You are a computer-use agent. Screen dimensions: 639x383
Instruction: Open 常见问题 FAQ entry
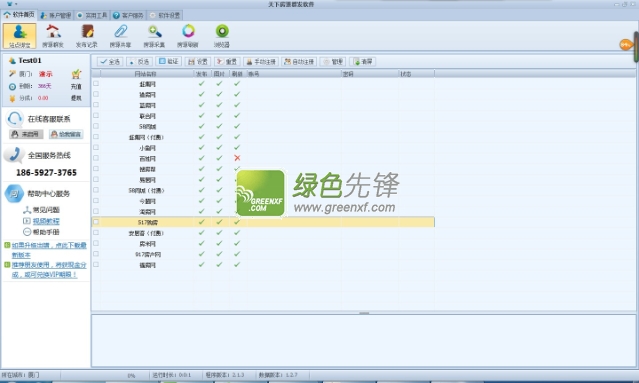coord(46,210)
